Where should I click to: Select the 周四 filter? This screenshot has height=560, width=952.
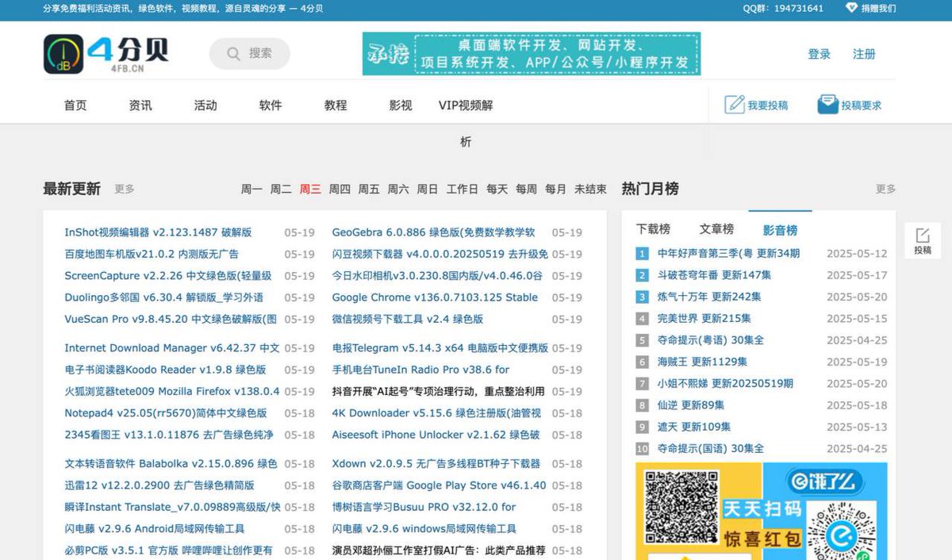(x=340, y=189)
